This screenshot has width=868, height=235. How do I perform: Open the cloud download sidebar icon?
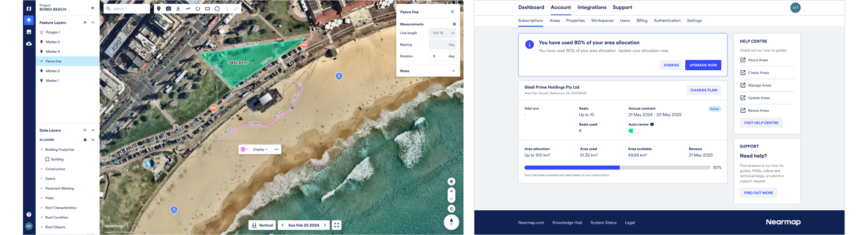click(x=29, y=44)
